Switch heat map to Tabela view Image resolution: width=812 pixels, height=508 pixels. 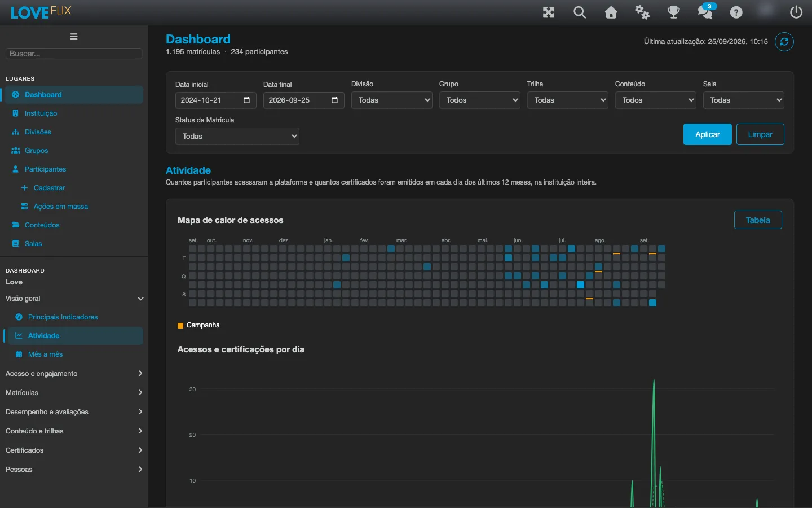click(758, 220)
